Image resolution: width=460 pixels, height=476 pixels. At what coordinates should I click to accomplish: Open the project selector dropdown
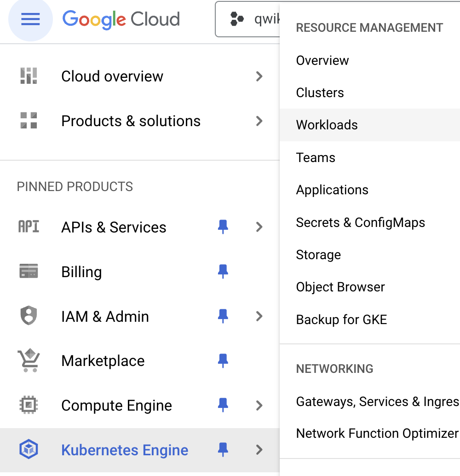[248, 19]
